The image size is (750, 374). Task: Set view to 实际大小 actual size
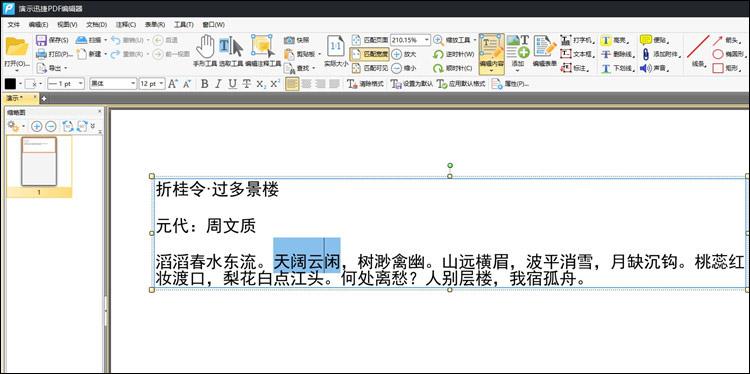pos(336,50)
